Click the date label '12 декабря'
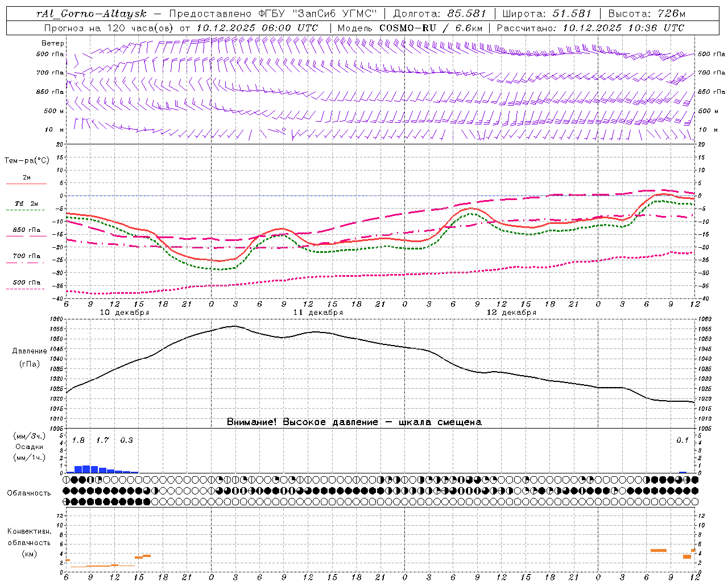The image size is (728, 582). coord(511,313)
